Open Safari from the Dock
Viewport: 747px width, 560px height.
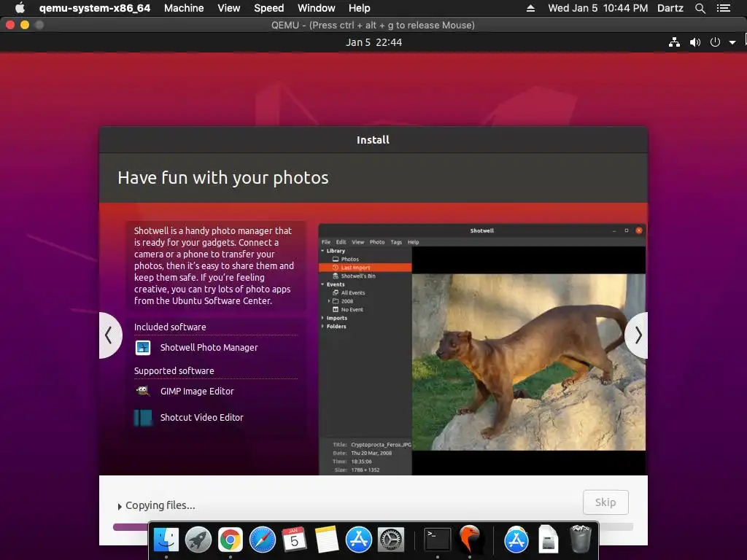click(263, 540)
